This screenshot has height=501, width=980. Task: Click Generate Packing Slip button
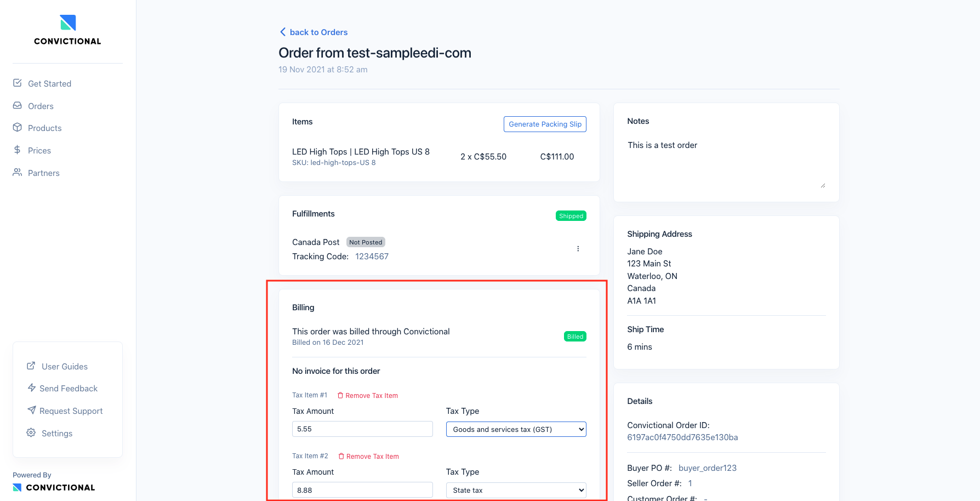(x=545, y=124)
